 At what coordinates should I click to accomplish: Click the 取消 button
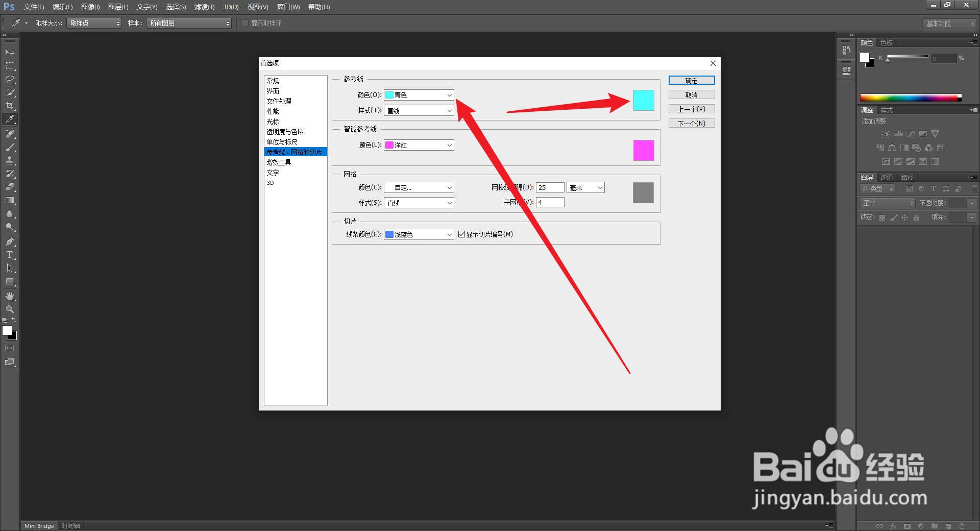click(x=692, y=95)
